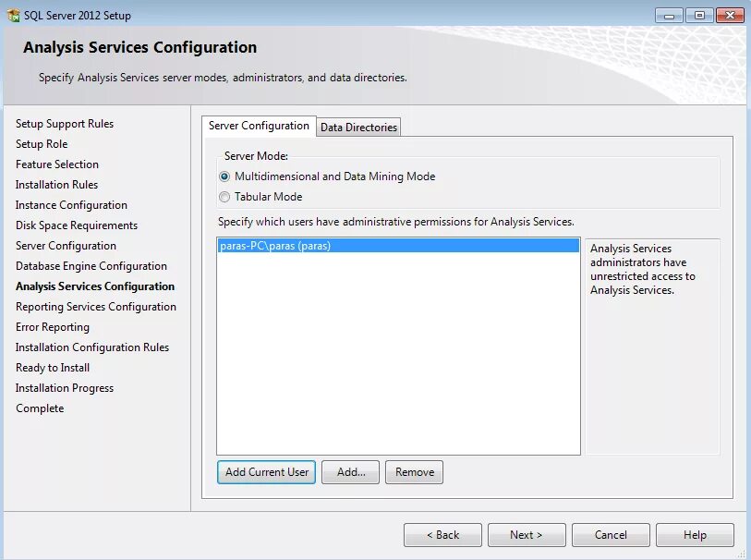Open Help for this setup page
The image size is (751, 560).
(x=695, y=535)
